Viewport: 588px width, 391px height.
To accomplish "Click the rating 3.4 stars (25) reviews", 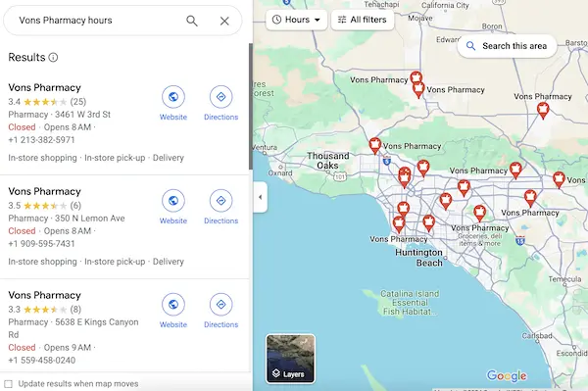I will point(47,102).
